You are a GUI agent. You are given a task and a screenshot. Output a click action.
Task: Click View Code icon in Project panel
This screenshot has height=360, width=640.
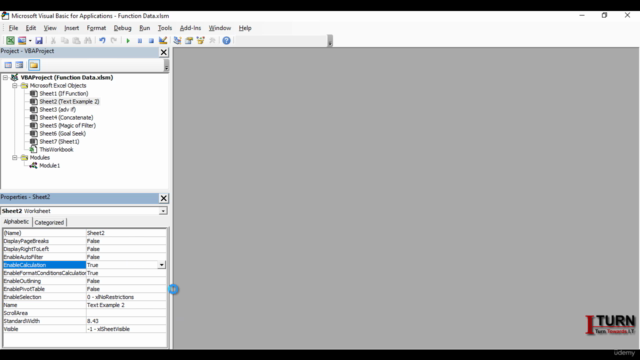coord(8,65)
